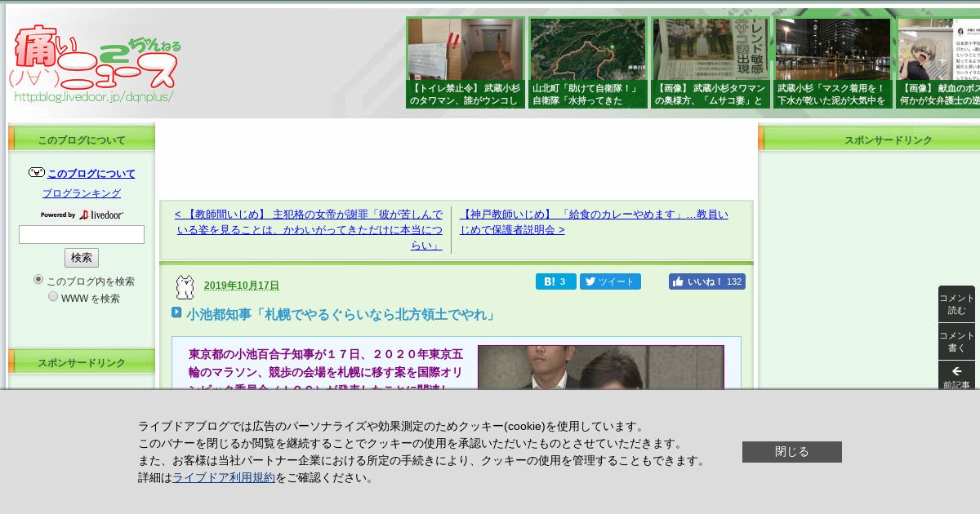Open the トイレ禁止令 武蔵小杉 thumbnail
Viewport: 980px width, 514px height.
[x=465, y=63]
